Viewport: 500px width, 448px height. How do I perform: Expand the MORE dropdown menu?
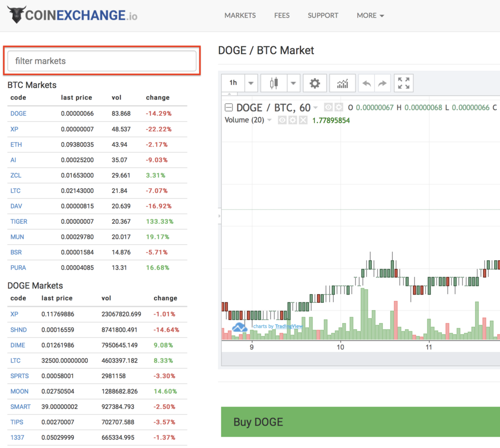370,15
